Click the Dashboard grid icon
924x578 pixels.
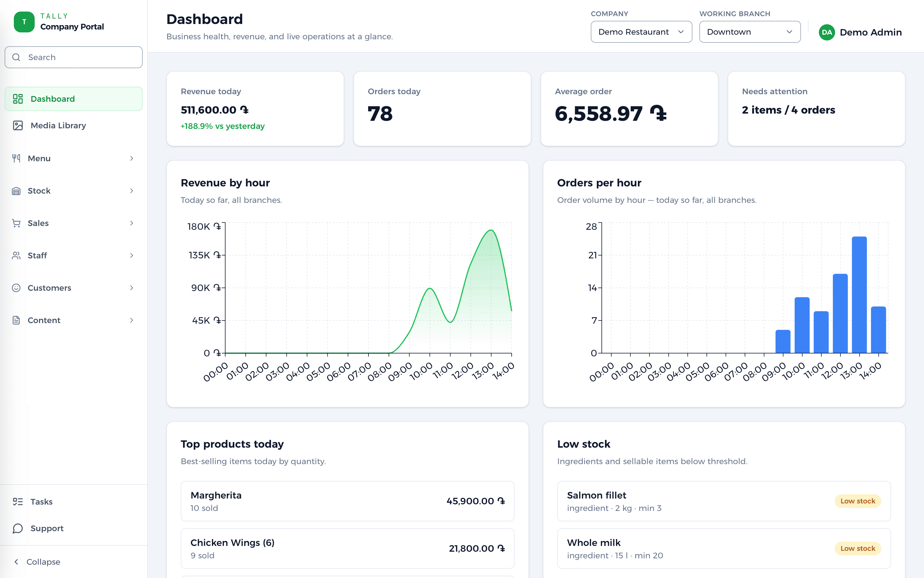18,99
